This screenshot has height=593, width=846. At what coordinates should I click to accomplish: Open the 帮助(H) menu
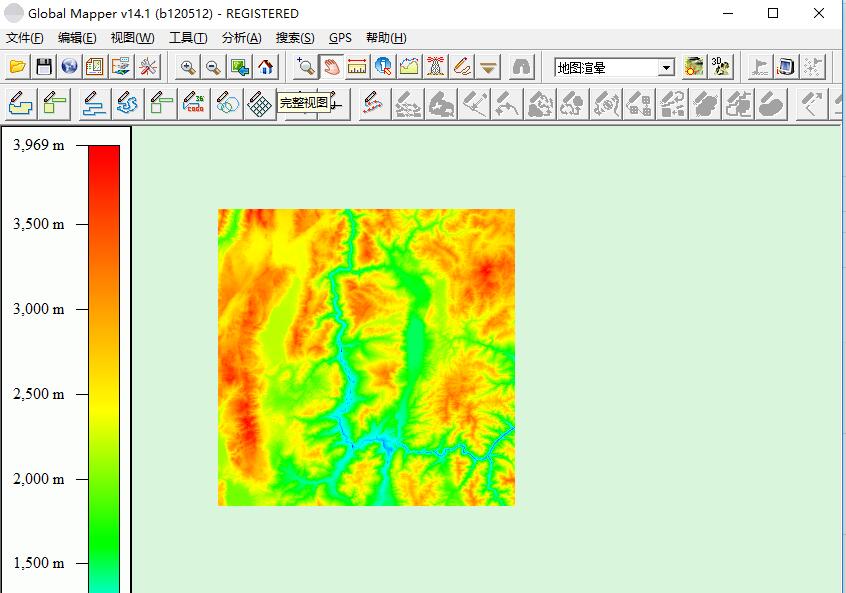click(x=386, y=38)
